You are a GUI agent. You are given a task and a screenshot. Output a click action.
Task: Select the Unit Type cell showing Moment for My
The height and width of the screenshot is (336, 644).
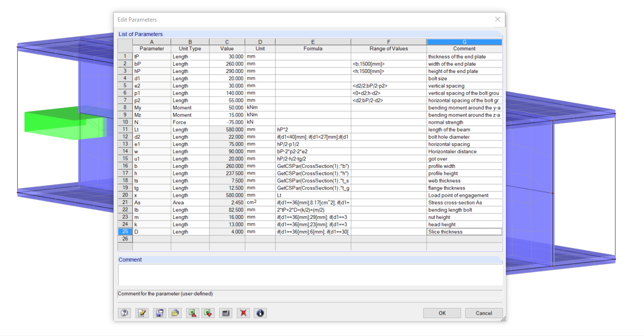coord(190,107)
